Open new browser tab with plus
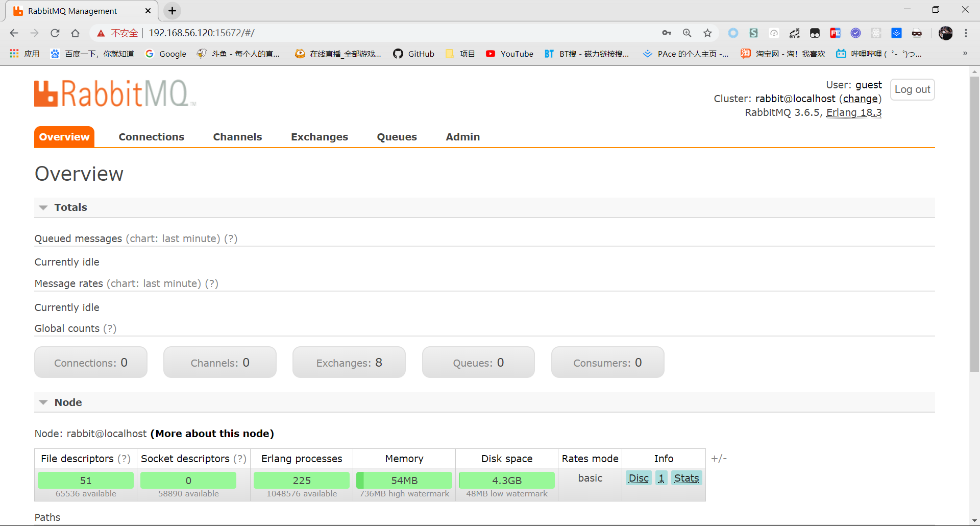 coord(173,11)
